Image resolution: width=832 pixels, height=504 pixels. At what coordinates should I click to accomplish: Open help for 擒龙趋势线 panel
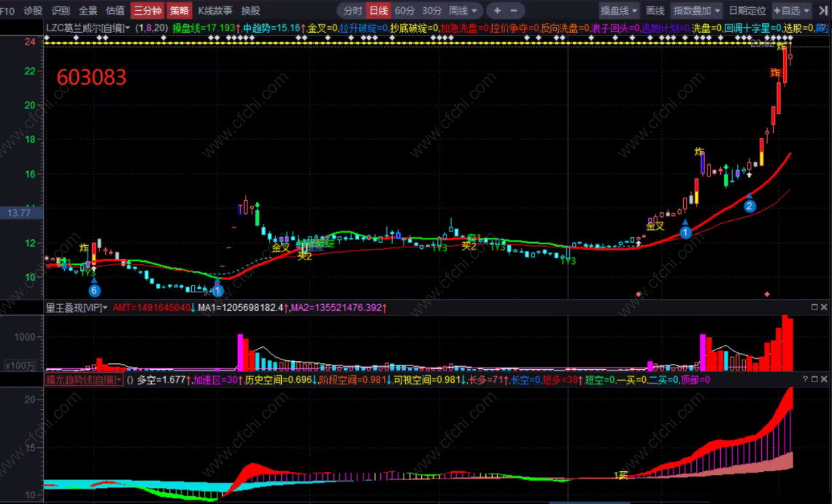click(x=805, y=379)
